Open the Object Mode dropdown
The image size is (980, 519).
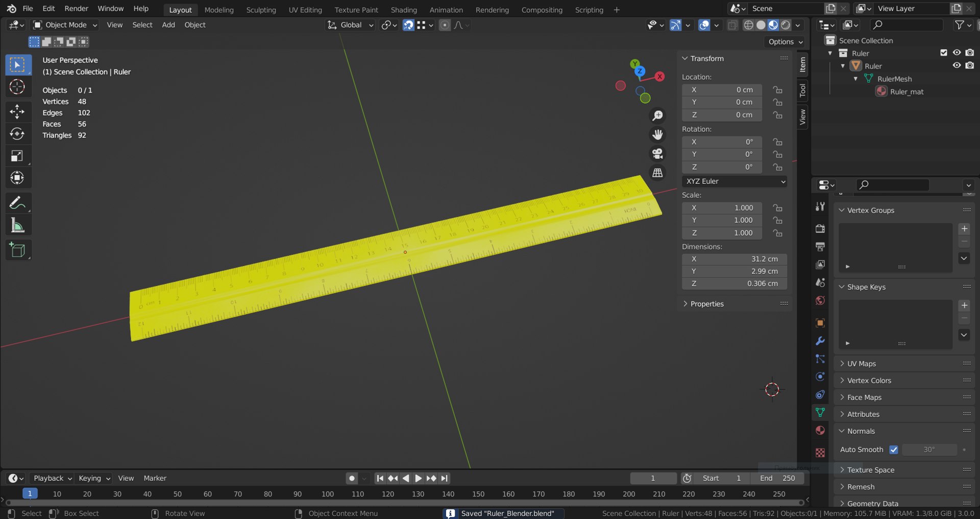click(x=65, y=25)
